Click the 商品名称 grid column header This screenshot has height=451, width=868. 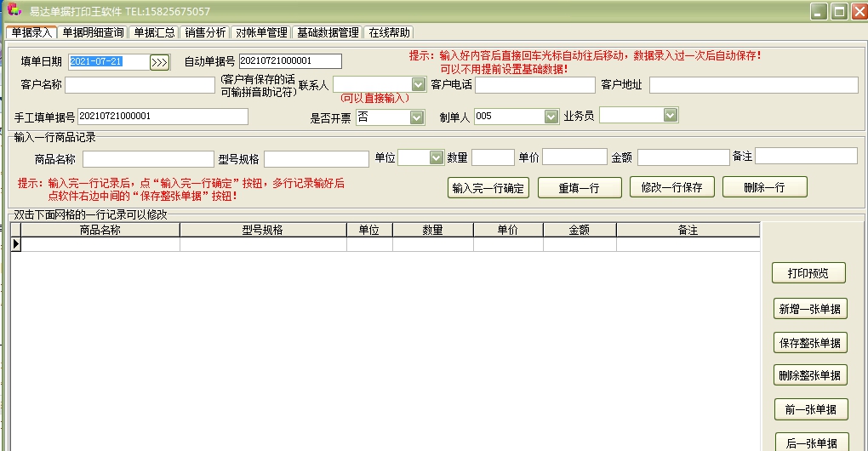[100, 231]
